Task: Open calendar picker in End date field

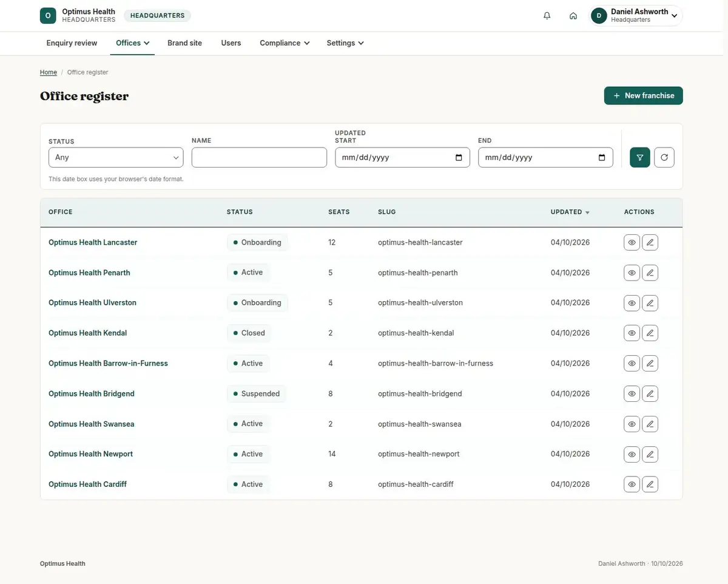Action: point(602,157)
